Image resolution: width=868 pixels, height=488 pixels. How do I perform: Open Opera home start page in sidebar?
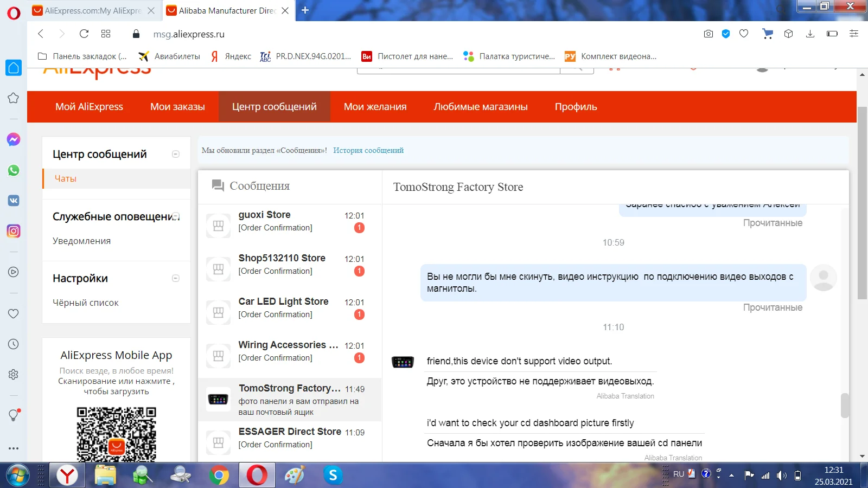(x=14, y=68)
